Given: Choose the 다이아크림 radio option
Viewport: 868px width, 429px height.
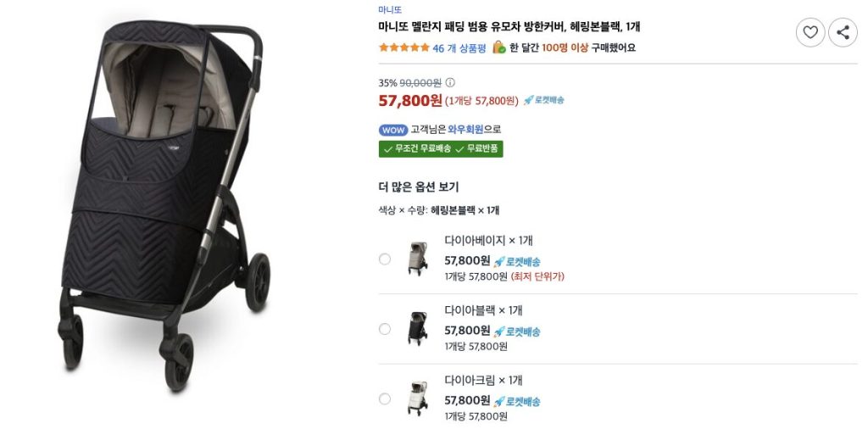Looking at the screenshot, I should [385, 398].
